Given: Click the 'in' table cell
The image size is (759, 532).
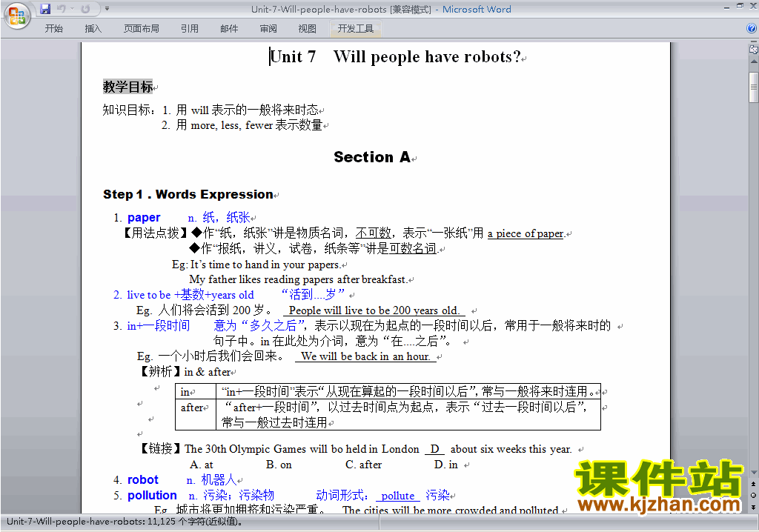Looking at the screenshot, I should point(196,392).
